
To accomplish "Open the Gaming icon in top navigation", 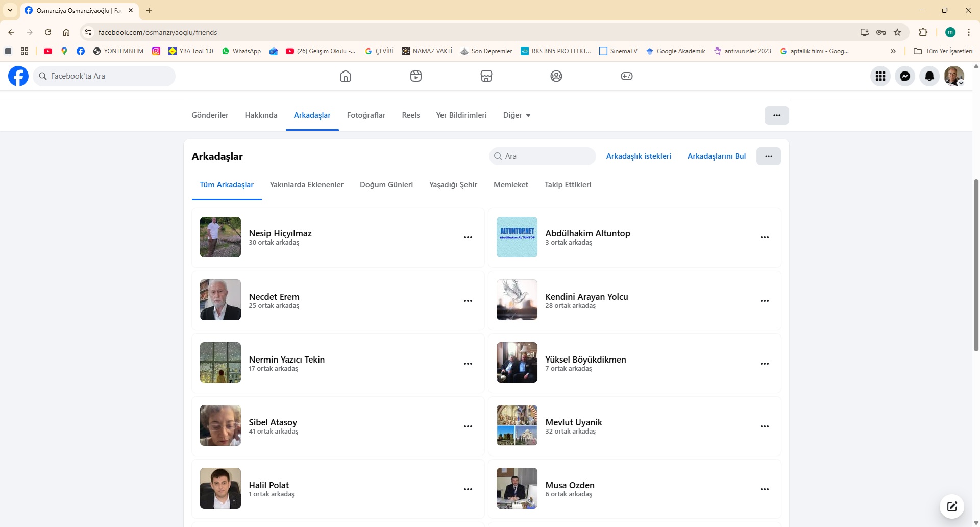I will pos(626,76).
